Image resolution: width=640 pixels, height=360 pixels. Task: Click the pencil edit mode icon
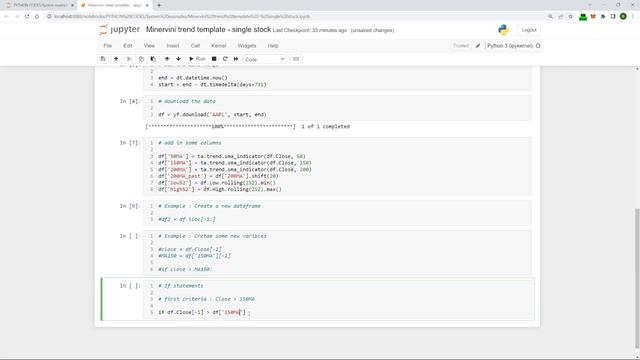click(478, 46)
